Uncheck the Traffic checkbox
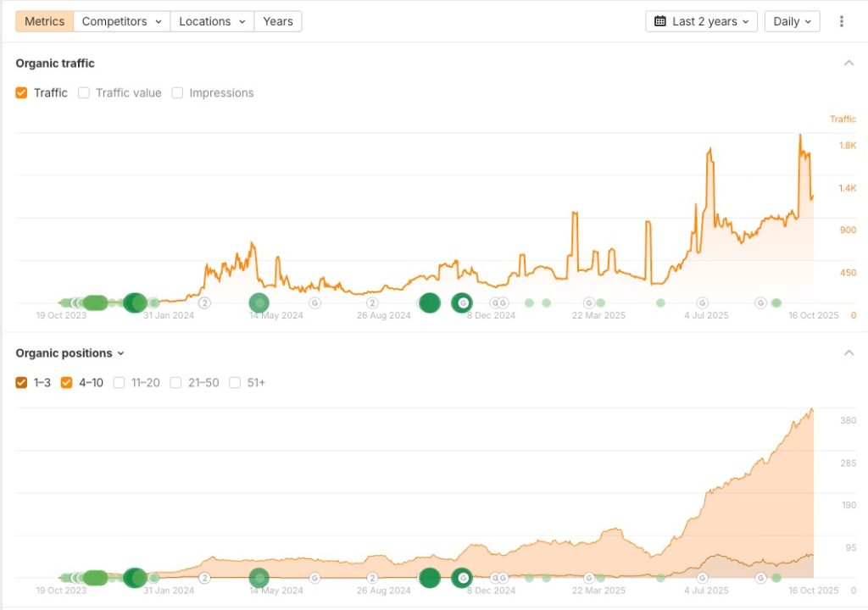Image resolution: width=868 pixels, height=610 pixels. pos(22,93)
